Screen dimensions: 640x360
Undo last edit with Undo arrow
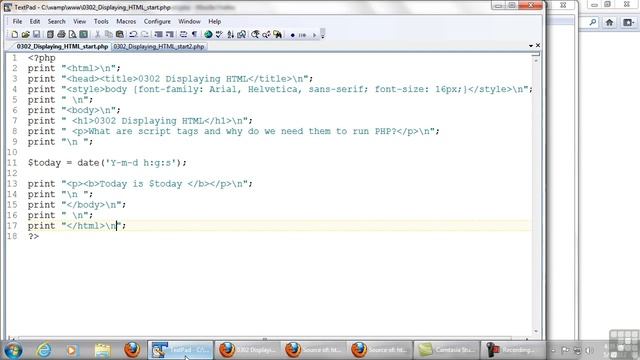133,35
